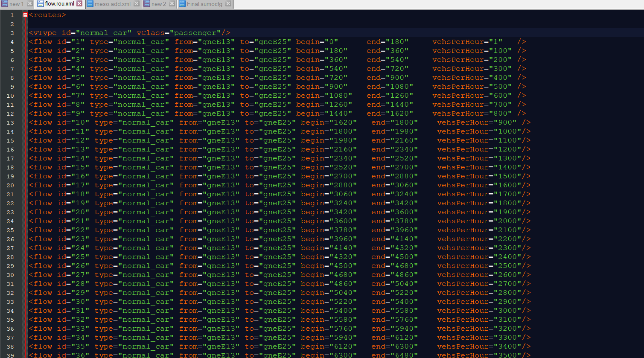Close the new 2 tab

click(x=172, y=4)
